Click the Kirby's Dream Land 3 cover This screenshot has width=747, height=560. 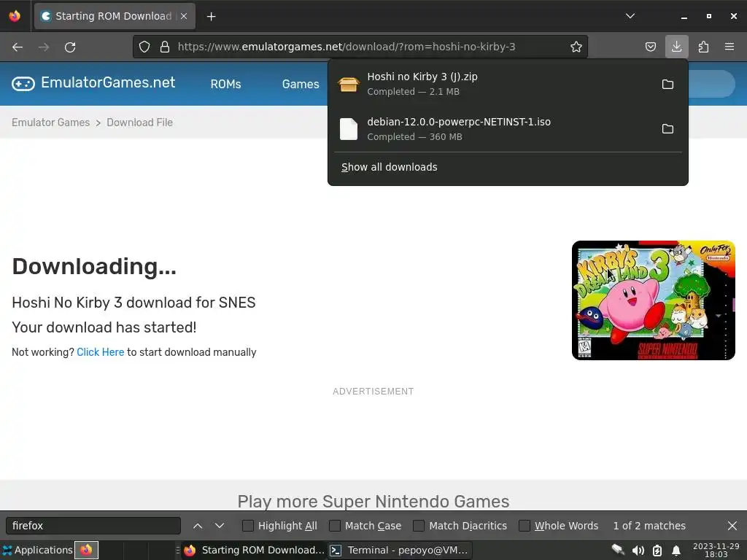click(653, 300)
